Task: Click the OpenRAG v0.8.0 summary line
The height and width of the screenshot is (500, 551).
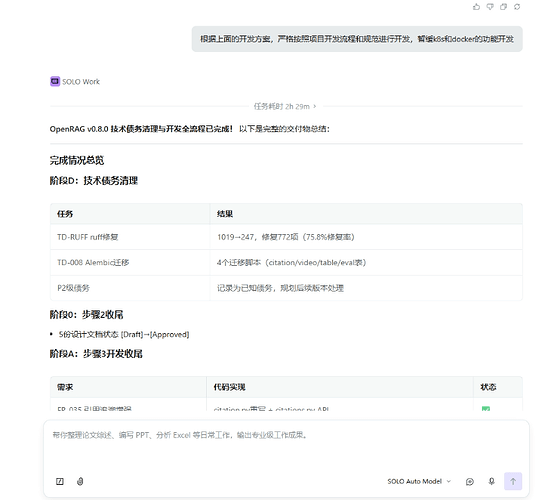Action: point(190,129)
